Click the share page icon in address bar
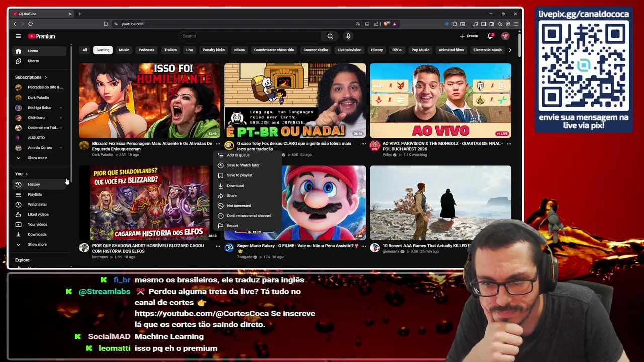 [x=376, y=24]
